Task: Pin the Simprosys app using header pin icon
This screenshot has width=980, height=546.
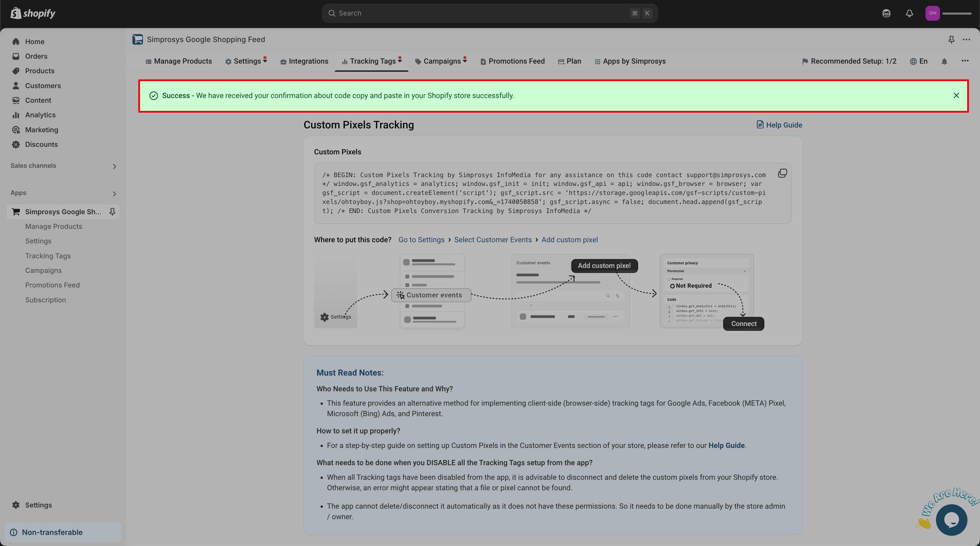Action: click(x=951, y=40)
